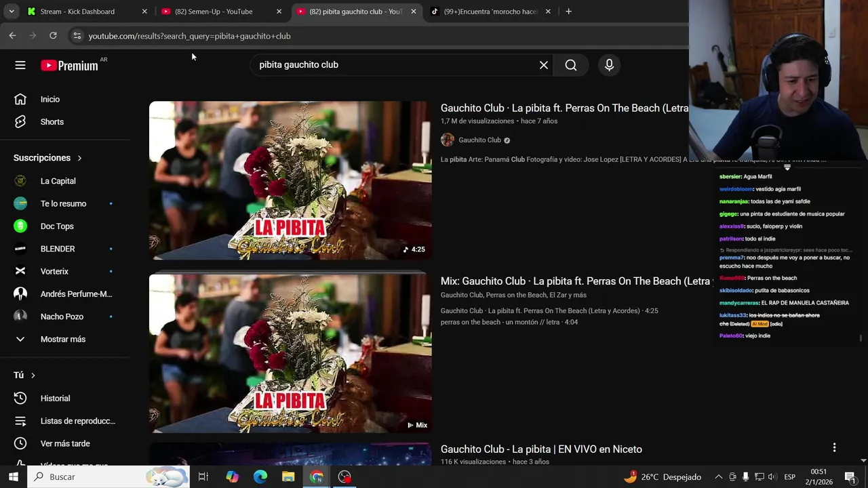Run search with the magnifier button
Viewport: 868px width, 488px height.
[x=571, y=65]
